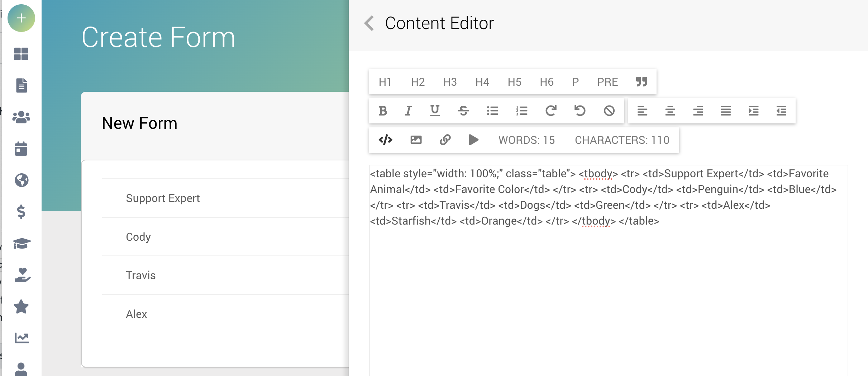Viewport: 868px width, 376px height.
Task: Click the New Form title
Action: pos(139,123)
